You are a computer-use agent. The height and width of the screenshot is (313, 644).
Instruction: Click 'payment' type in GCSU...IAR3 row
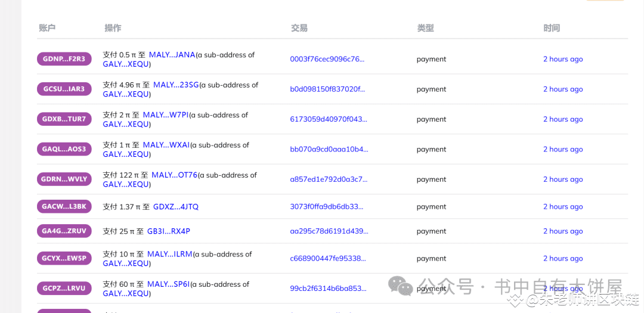pyautogui.click(x=431, y=89)
